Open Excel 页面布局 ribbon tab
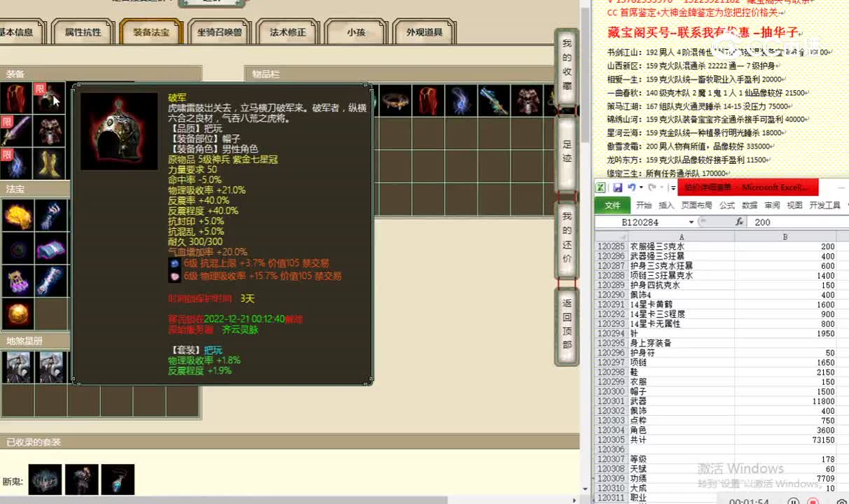The height and width of the screenshot is (504, 849). click(696, 205)
